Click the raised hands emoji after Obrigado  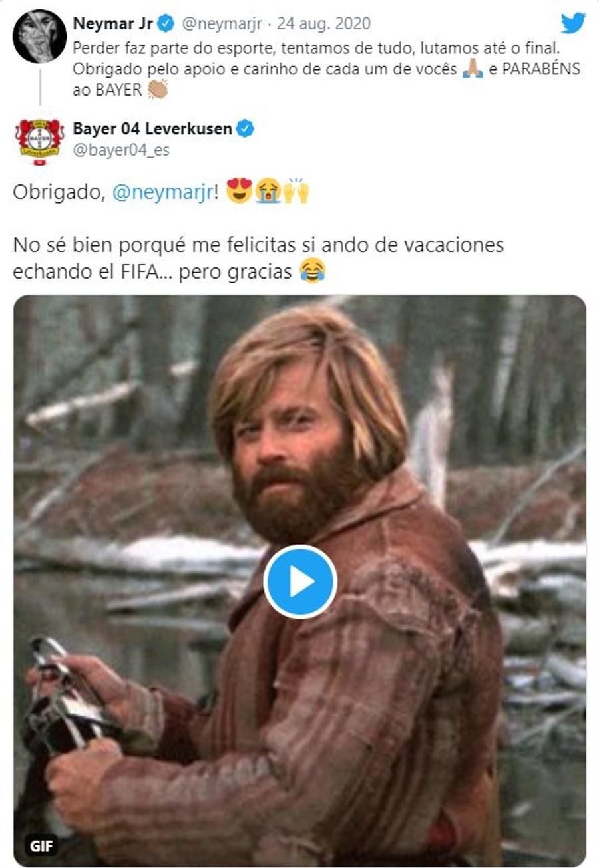(x=296, y=193)
